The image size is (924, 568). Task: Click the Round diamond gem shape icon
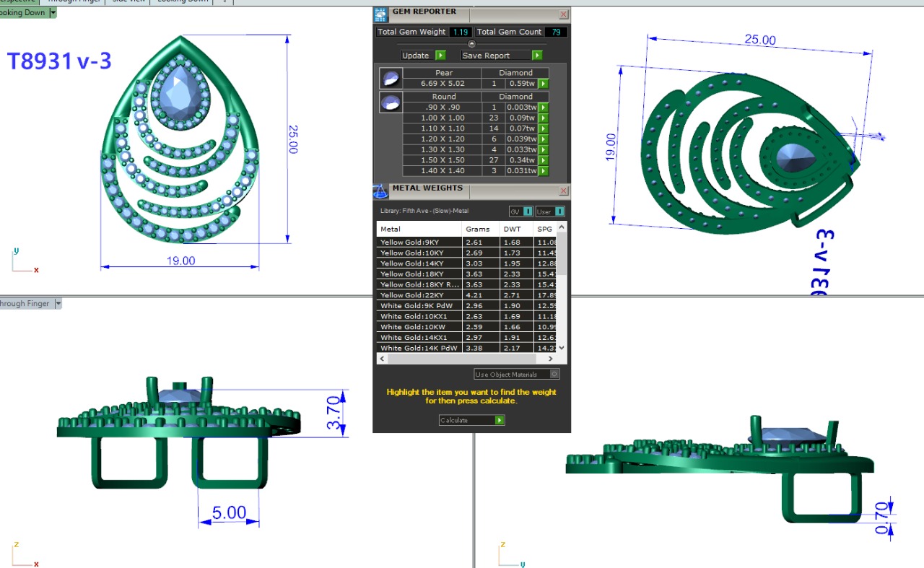click(391, 103)
